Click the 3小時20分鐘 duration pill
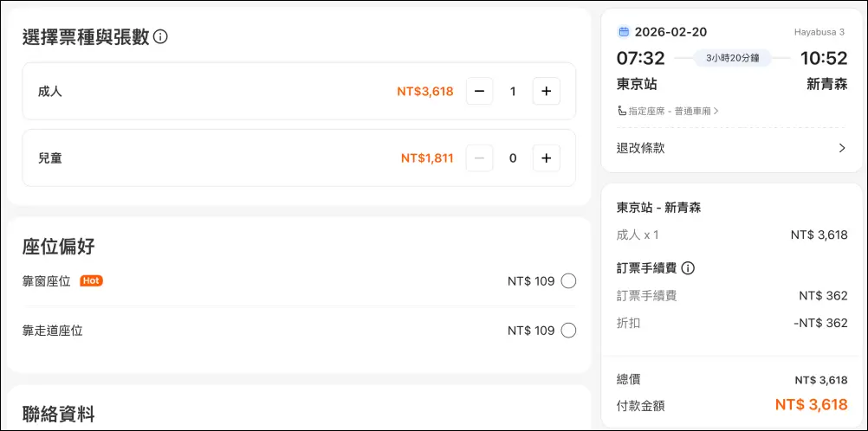This screenshot has height=431, width=868. [732, 58]
